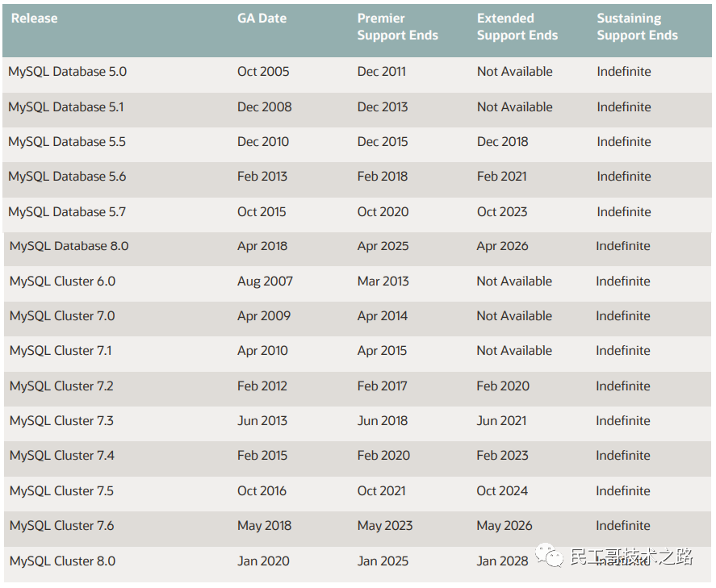Click the GA Date column header
The image size is (716, 588).
click(262, 19)
